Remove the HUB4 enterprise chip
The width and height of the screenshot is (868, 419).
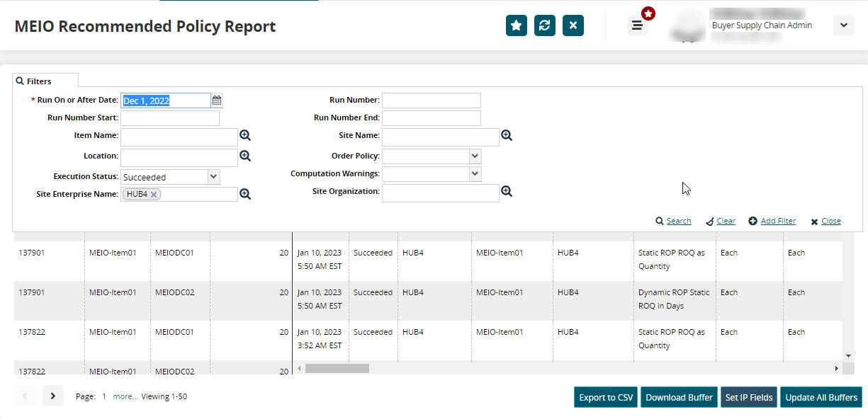(x=154, y=195)
